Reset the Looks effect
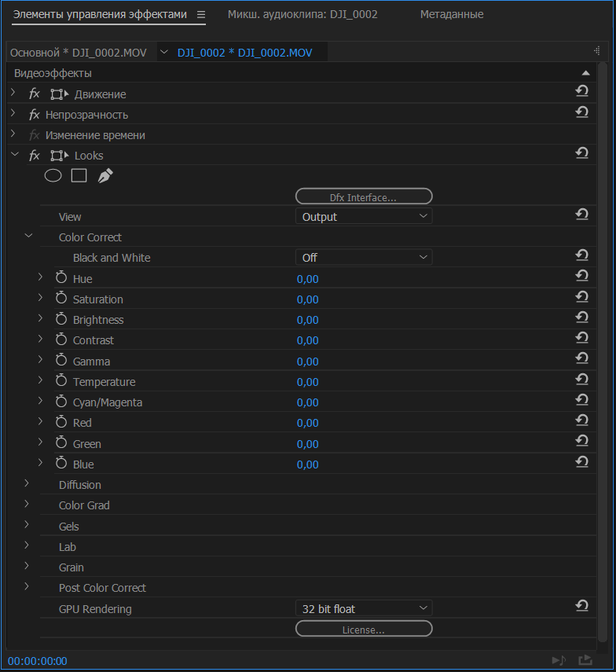The width and height of the screenshot is (616, 672). (x=581, y=152)
